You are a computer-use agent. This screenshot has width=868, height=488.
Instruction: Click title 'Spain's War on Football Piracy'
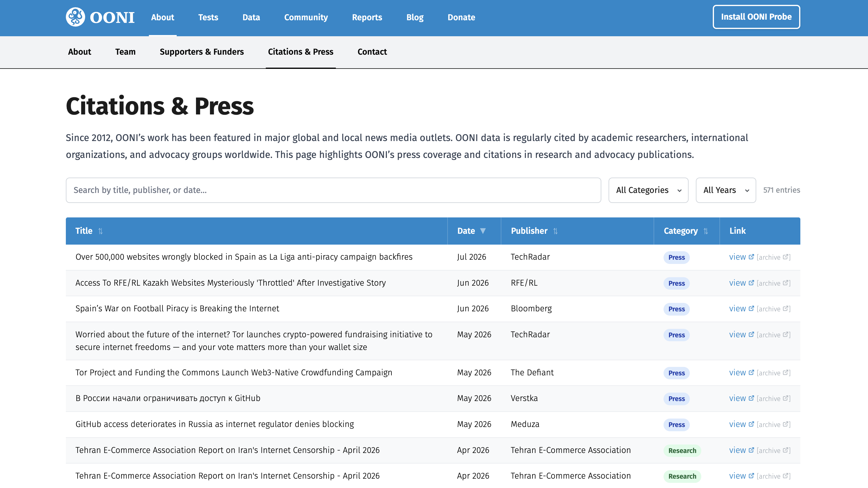coord(177,308)
